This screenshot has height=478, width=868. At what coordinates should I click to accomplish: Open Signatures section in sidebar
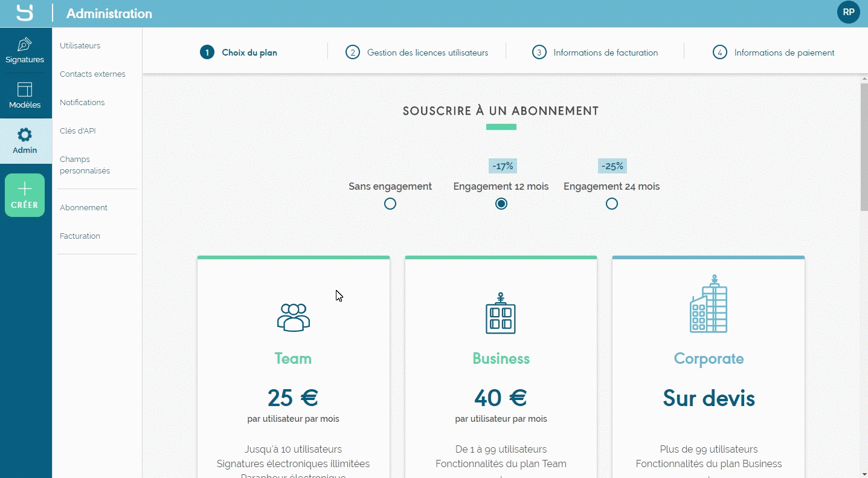25,51
